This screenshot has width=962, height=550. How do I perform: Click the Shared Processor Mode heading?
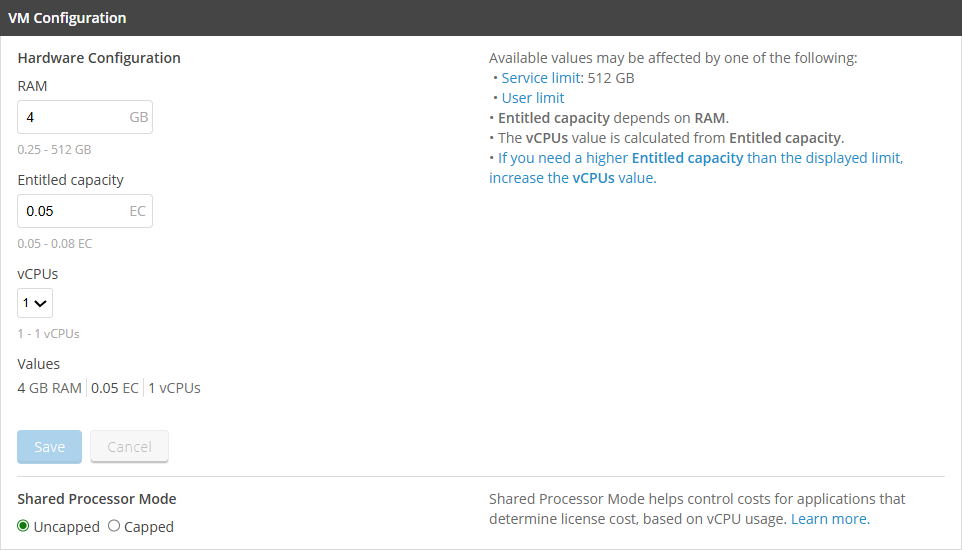(97, 499)
